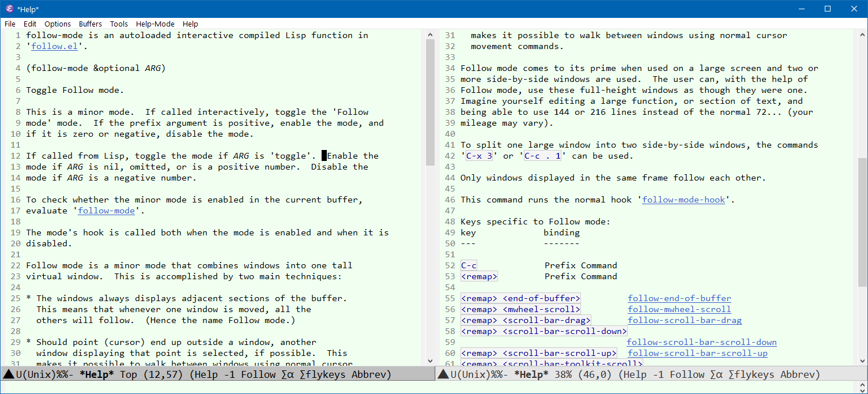Click the left window's scrollbar down arrow

pos(430,361)
